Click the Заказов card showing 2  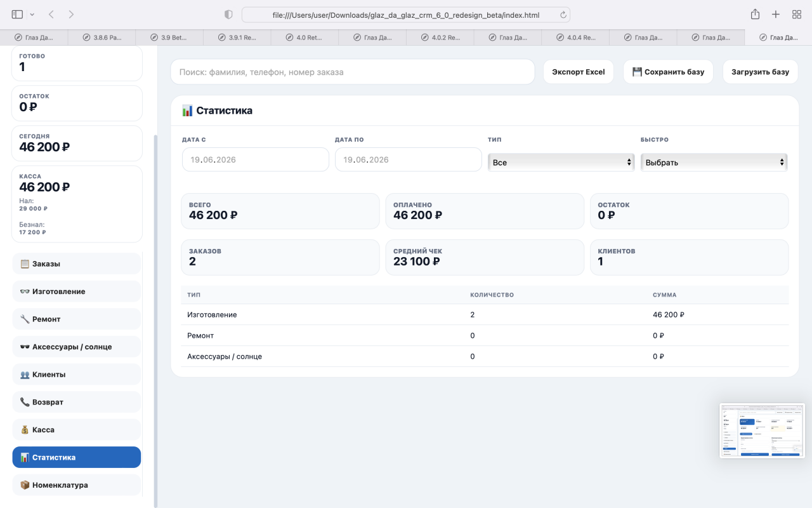click(x=280, y=257)
